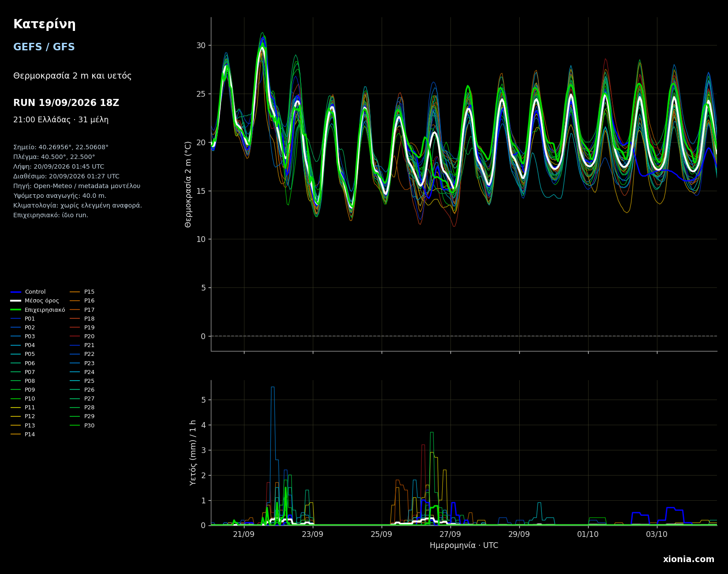Screen dimensions: 728x574
Task: Select the Επιχειρησιακό legend entry
Action: [x=38, y=310]
